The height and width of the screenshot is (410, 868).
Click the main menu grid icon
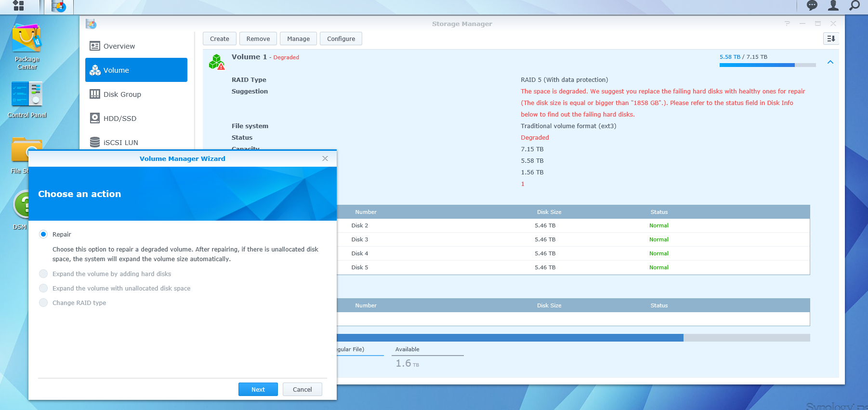click(18, 6)
